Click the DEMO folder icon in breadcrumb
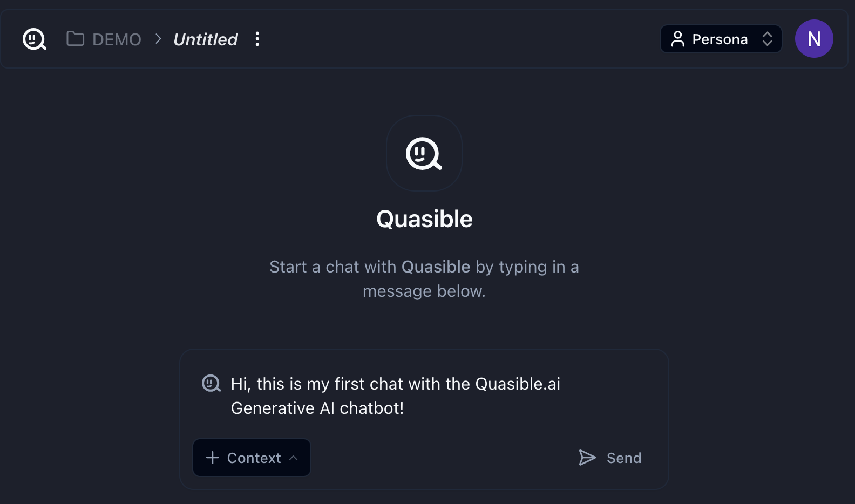This screenshot has width=855, height=504. pos(75,39)
